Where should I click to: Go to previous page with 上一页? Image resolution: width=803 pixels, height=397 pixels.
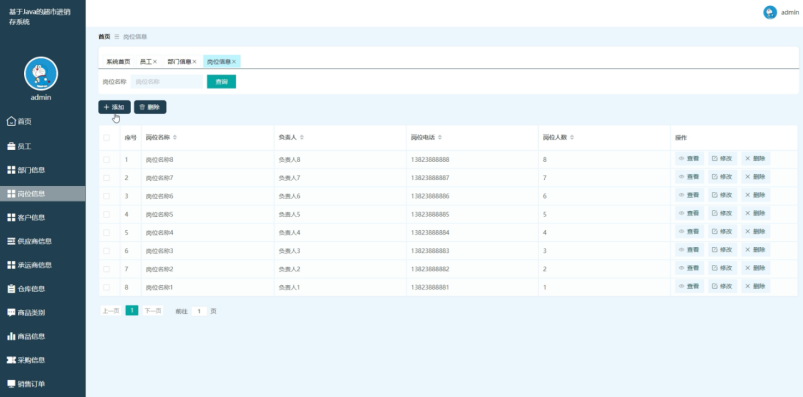tap(111, 311)
